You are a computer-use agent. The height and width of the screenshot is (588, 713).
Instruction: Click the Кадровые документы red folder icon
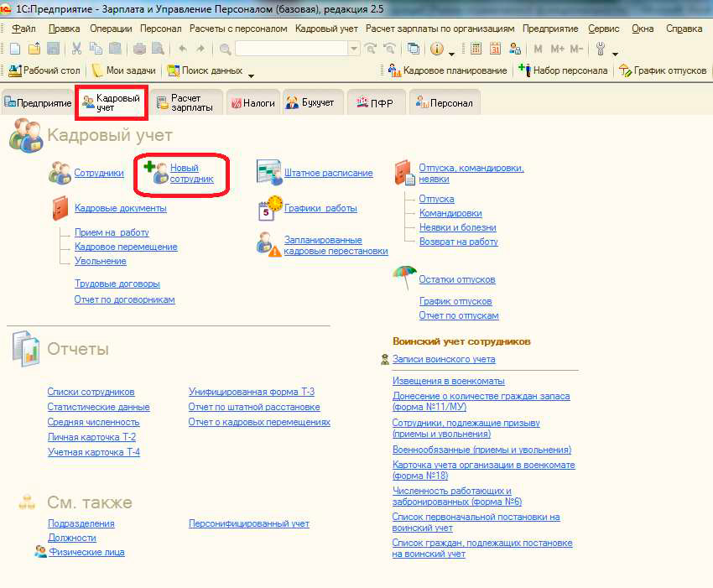[60, 208]
